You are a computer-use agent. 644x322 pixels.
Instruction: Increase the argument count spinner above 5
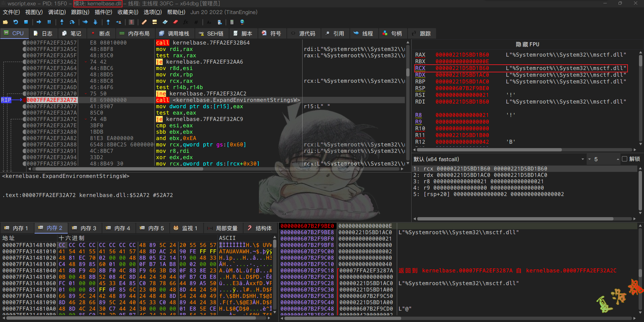click(x=618, y=158)
